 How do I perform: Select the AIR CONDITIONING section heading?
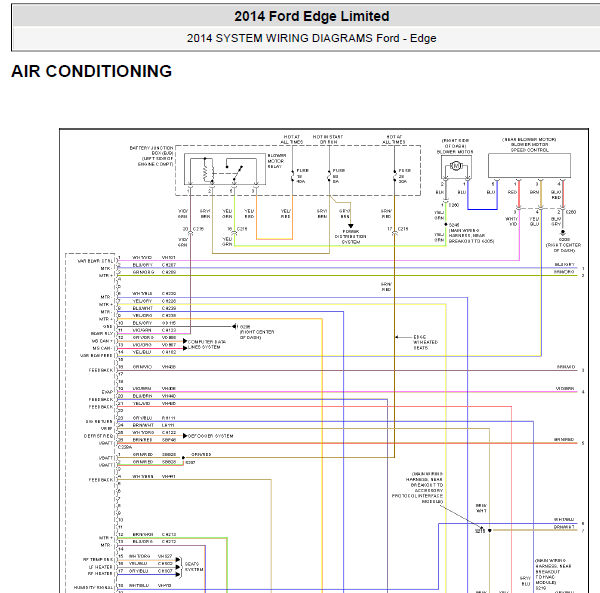click(x=91, y=71)
